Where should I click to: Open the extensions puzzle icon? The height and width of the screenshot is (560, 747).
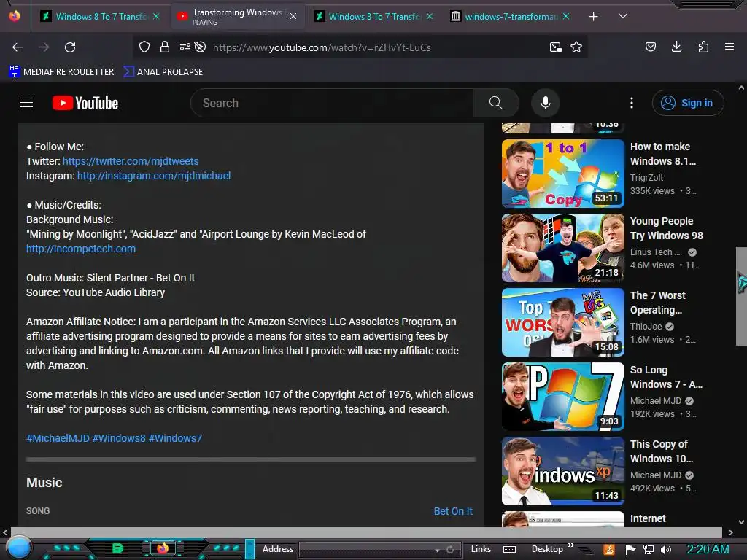703,47
